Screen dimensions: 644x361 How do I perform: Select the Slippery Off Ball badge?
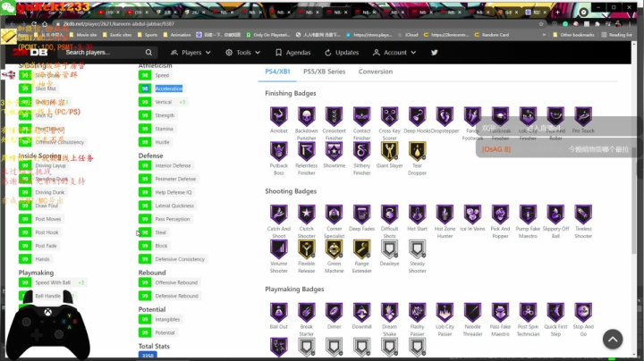click(x=555, y=214)
